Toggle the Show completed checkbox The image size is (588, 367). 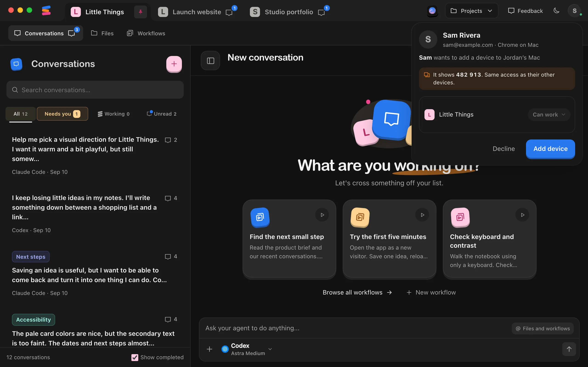pyautogui.click(x=135, y=357)
